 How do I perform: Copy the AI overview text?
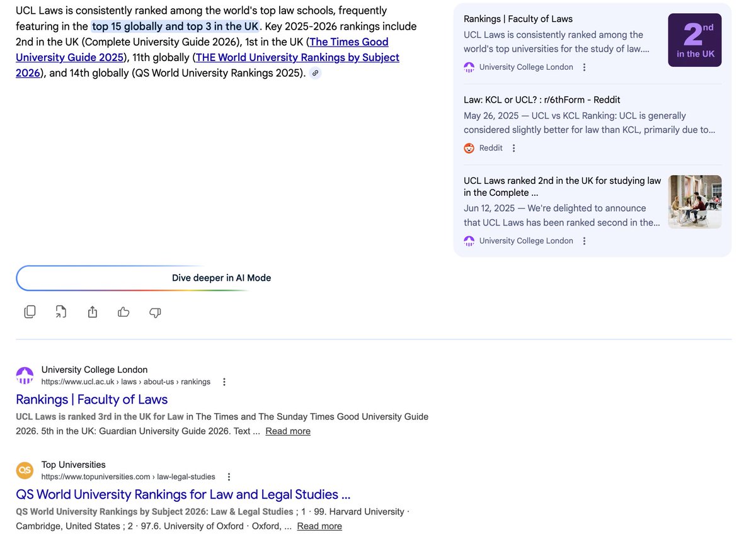tap(30, 312)
